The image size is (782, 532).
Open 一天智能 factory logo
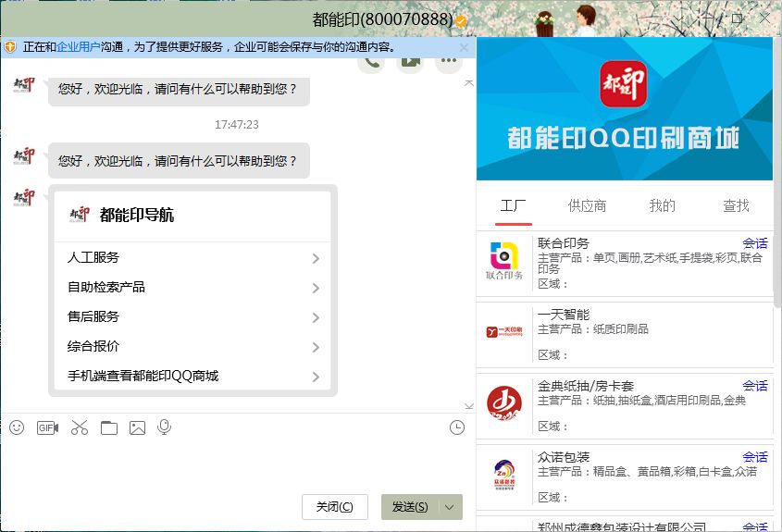point(504,331)
